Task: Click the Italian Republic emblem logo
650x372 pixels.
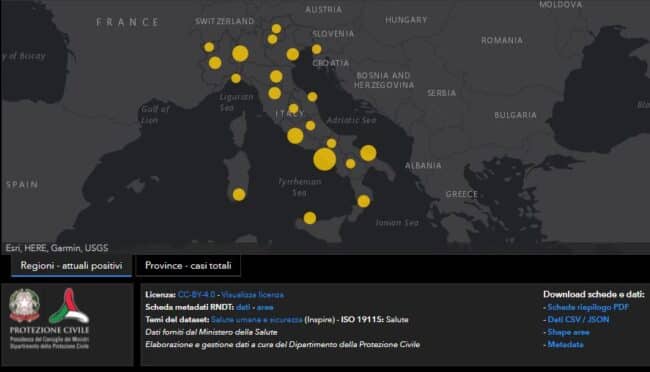Action: [x=24, y=306]
